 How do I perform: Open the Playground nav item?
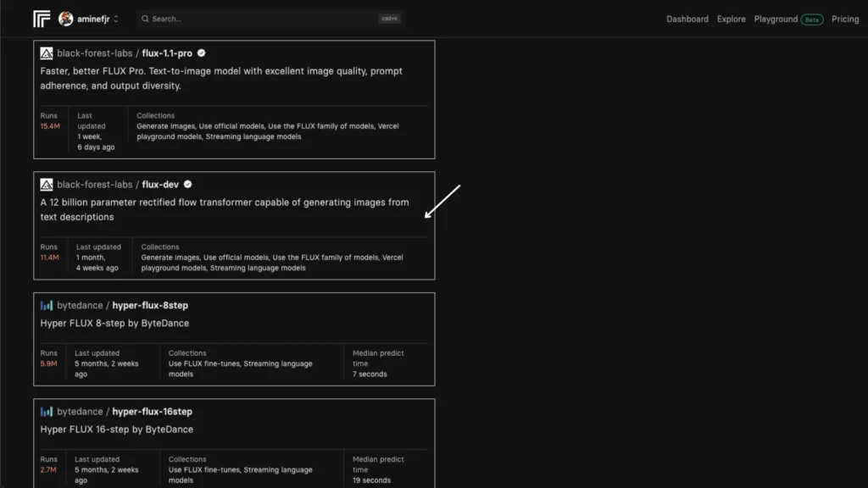(776, 19)
